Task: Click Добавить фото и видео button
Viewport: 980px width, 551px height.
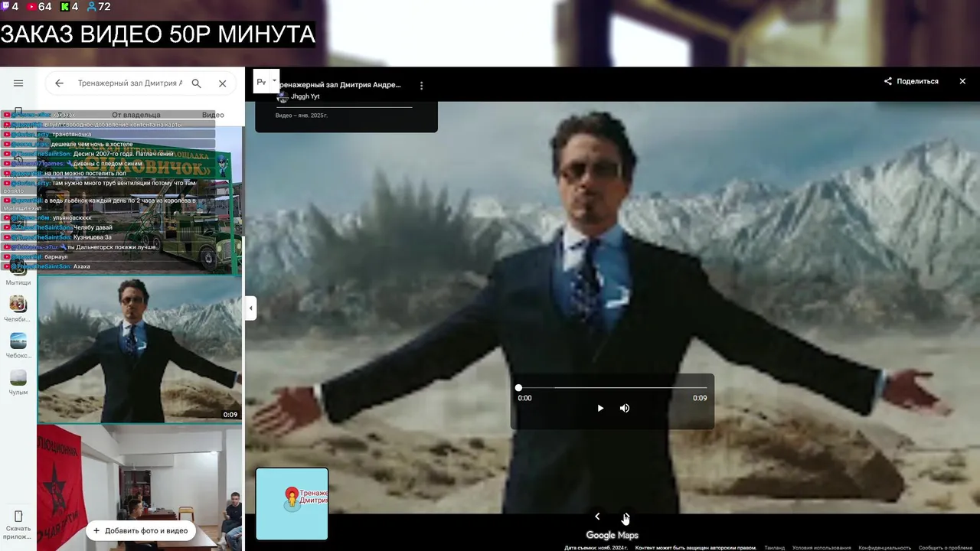Action: (x=140, y=530)
